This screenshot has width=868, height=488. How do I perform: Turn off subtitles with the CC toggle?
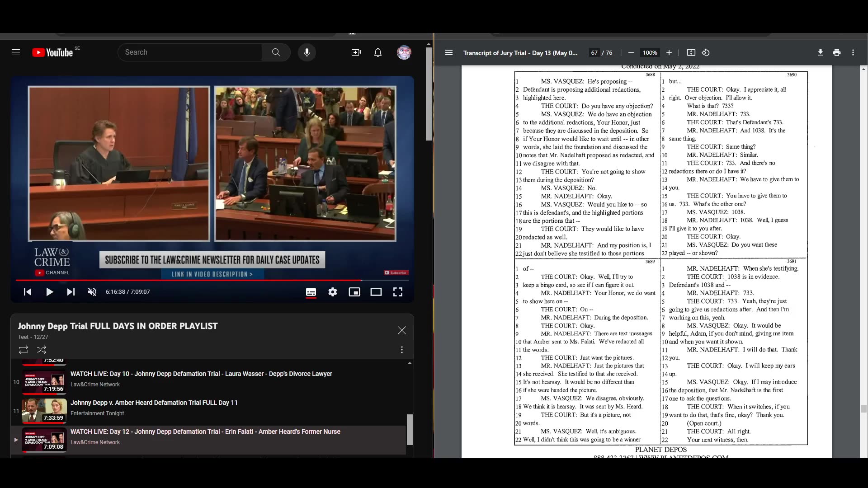[x=311, y=292]
